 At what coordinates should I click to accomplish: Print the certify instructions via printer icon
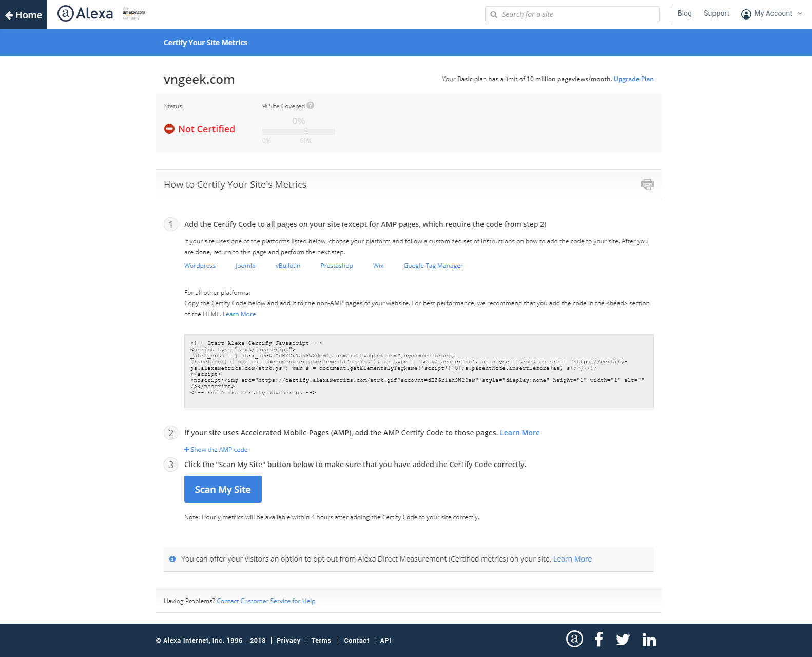point(647,184)
